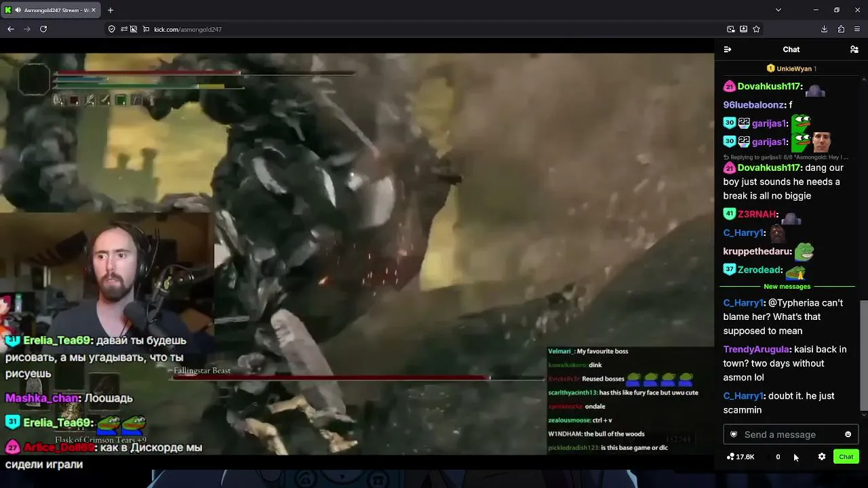This screenshot has height=488, width=868.
Task: Collapse the chat panel with the arrow icon
Action: click(728, 49)
